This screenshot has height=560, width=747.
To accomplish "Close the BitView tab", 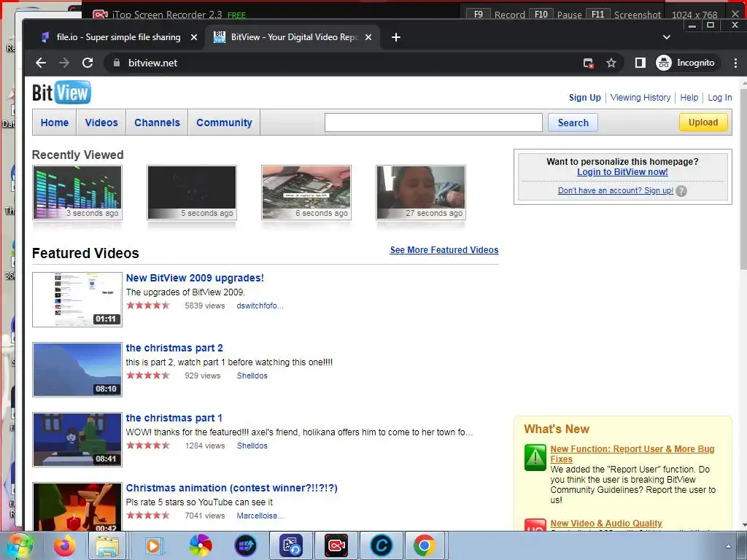I will click(x=368, y=37).
